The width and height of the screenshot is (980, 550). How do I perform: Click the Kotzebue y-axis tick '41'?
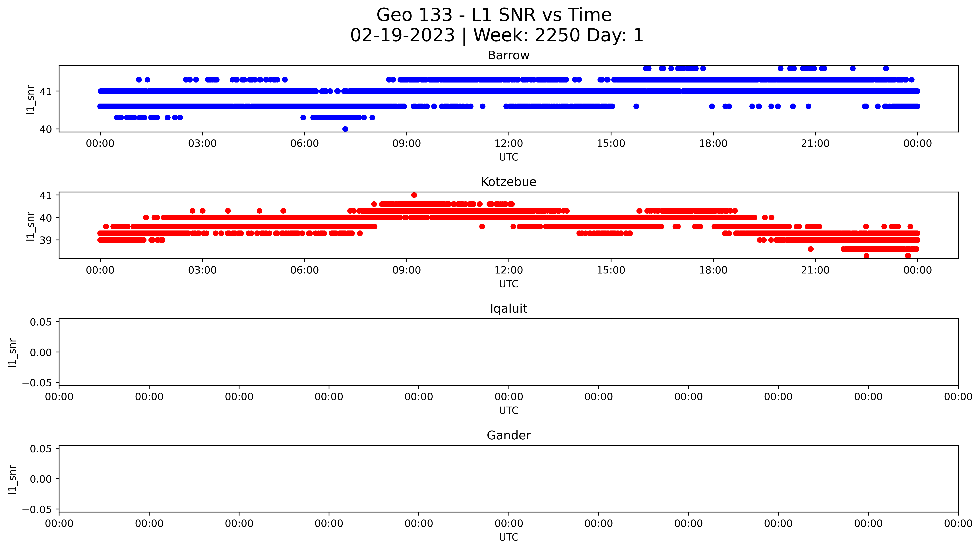point(46,195)
